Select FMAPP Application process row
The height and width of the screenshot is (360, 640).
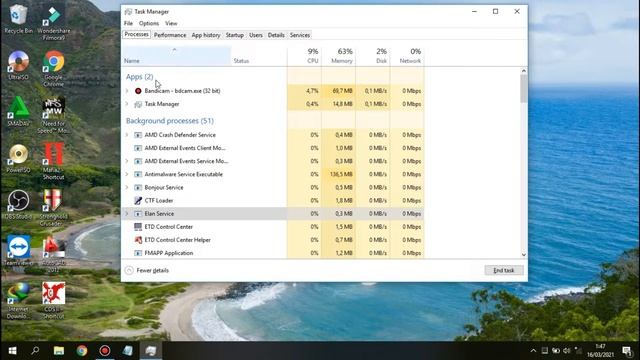pyautogui.click(x=273, y=253)
